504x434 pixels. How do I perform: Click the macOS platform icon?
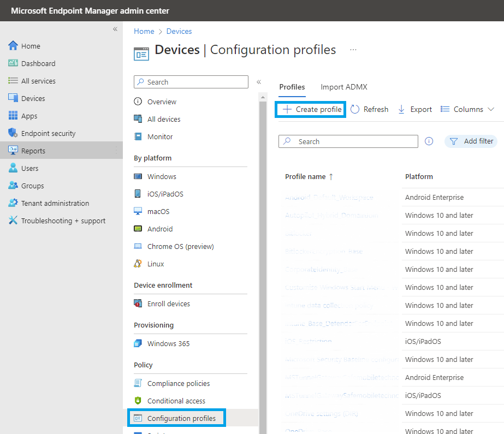tap(138, 211)
